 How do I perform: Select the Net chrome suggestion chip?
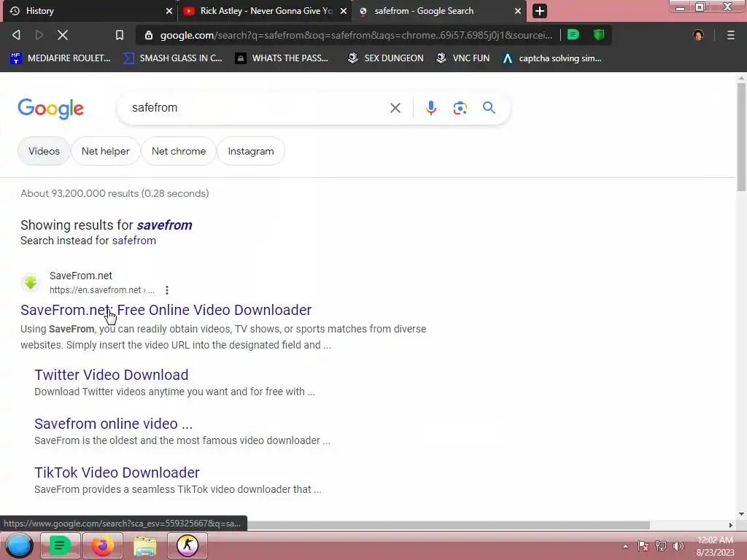(x=179, y=151)
